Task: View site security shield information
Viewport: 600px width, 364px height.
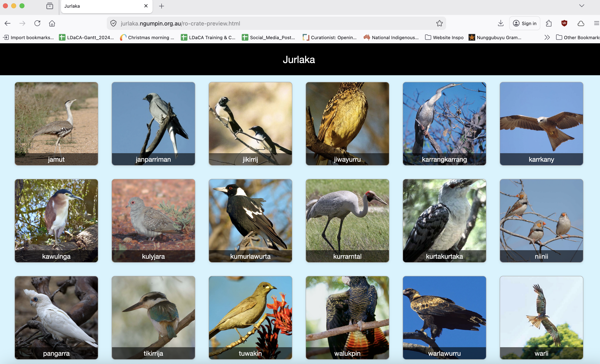Action: (113, 23)
